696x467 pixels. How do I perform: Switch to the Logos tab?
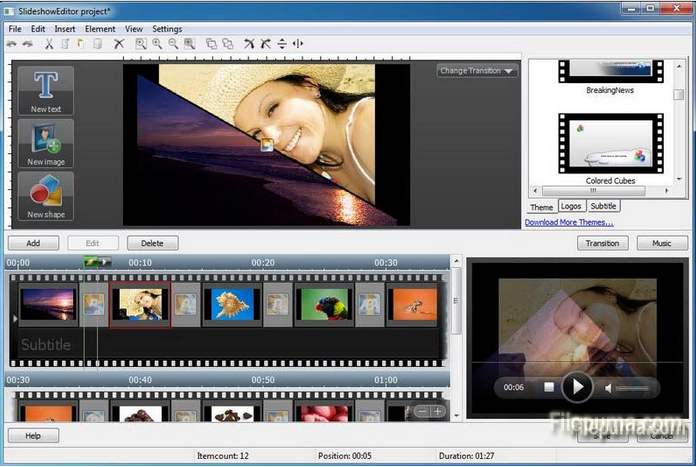point(571,206)
